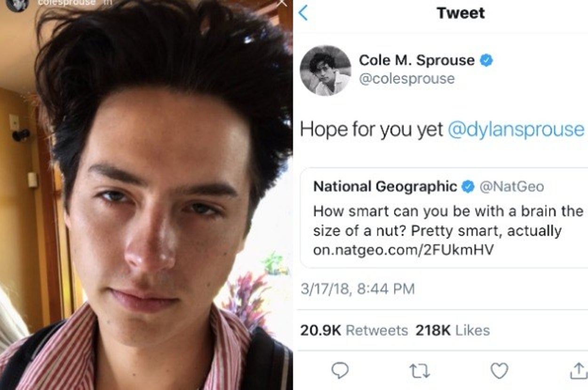588x390 pixels.
Task: Open the on.natgeo.com/2FUkmHV link
Action: pyautogui.click(x=403, y=250)
